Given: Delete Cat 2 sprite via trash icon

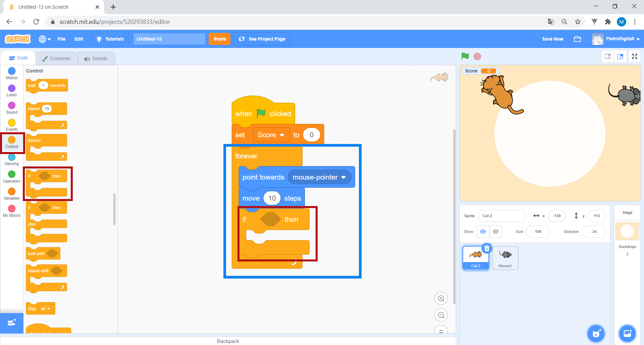Looking at the screenshot, I should pyautogui.click(x=487, y=248).
